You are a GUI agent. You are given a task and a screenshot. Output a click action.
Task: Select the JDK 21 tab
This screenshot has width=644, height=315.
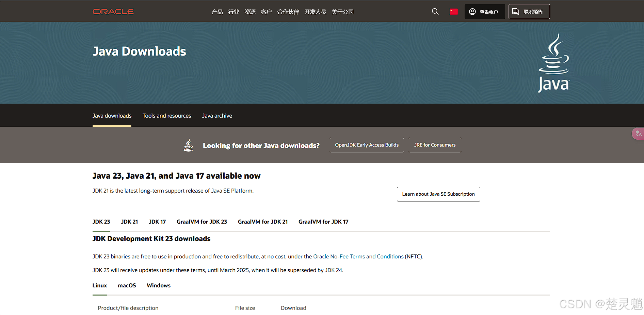tap(129, 222)
